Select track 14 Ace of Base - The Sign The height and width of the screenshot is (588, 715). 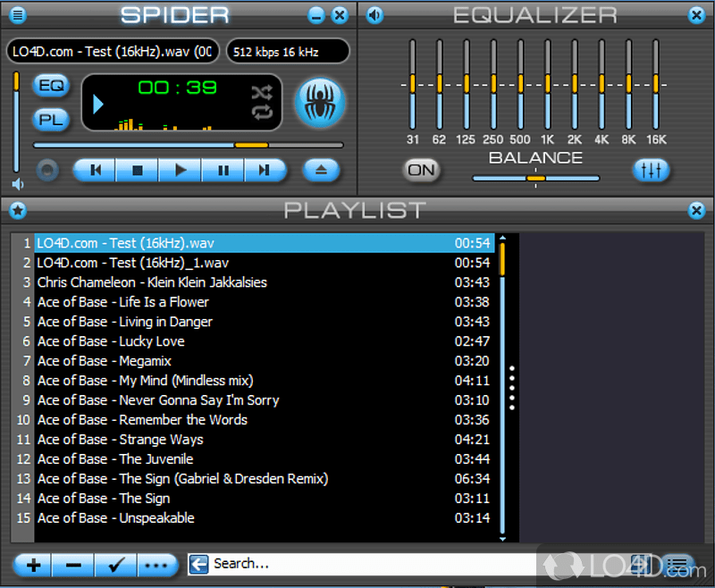(x=265, y=499)
